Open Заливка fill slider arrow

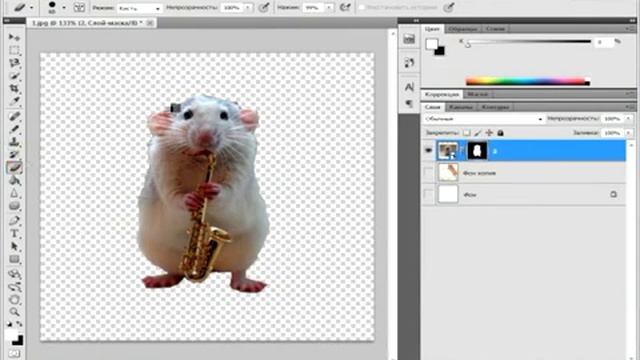point(628,133)
